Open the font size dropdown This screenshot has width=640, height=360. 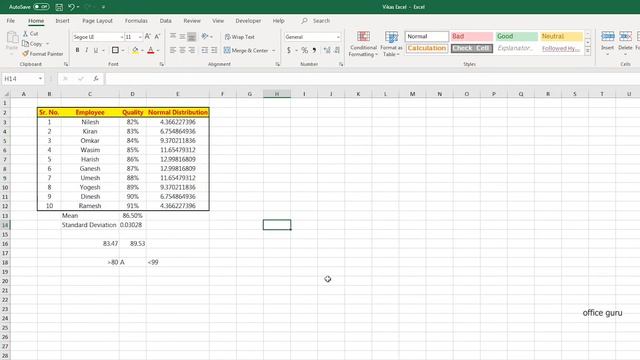coord(140,37)
